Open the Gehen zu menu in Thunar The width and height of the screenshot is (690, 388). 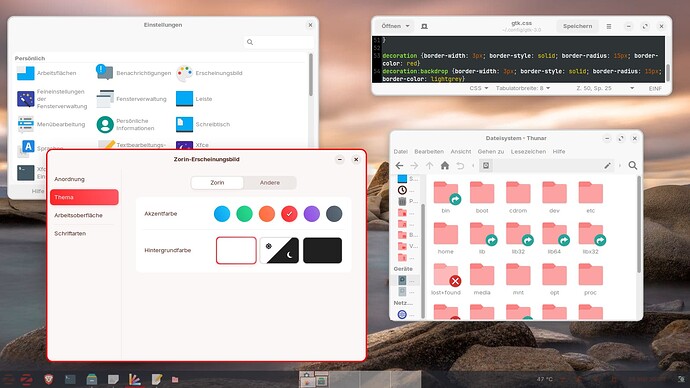(491, 151)
